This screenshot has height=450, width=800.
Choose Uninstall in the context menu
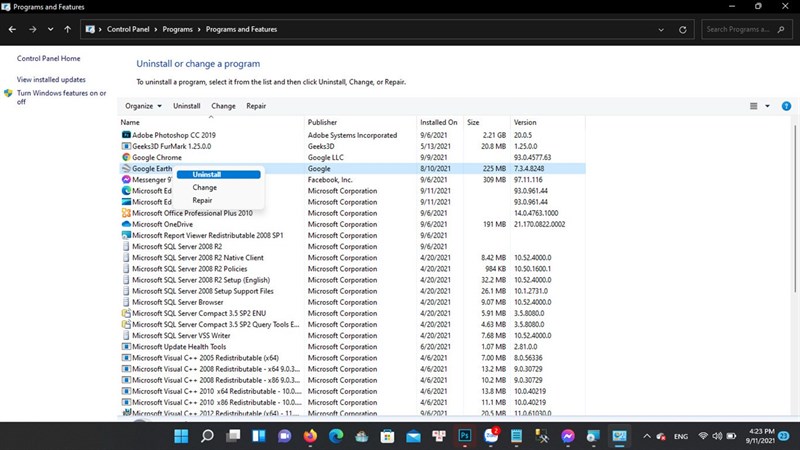coord(207,174)
